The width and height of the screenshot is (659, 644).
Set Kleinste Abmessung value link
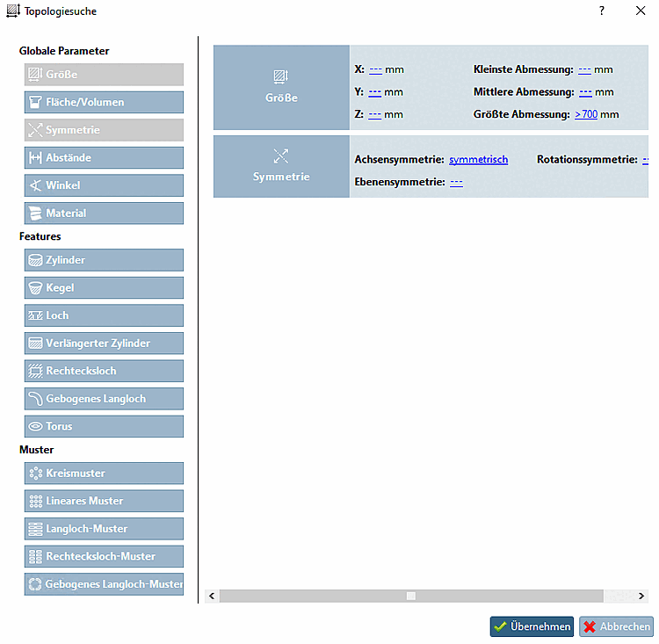point(584,69)
